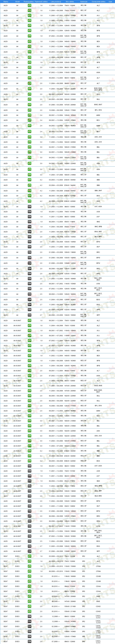
Task: Click petrol icon in A4 4.2 BBK, BHF row
Action: coord(29,191)
